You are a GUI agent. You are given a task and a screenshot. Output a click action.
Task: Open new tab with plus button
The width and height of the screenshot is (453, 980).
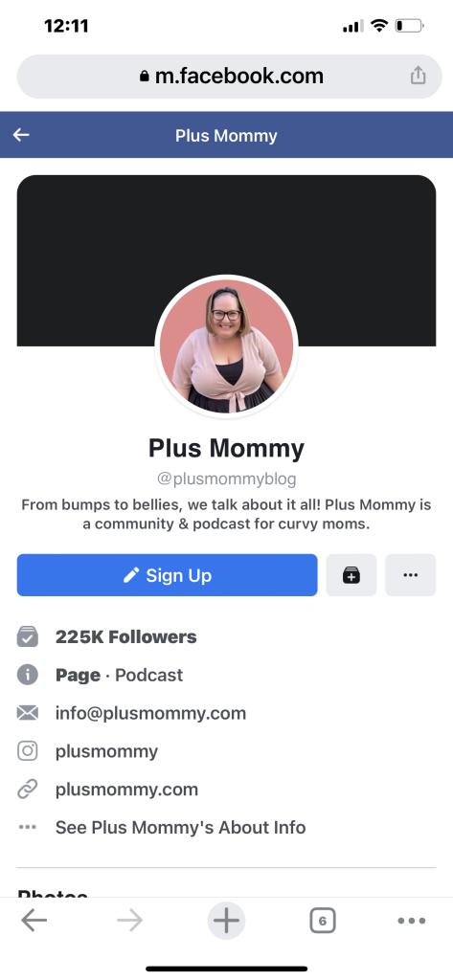pos(226,921)
